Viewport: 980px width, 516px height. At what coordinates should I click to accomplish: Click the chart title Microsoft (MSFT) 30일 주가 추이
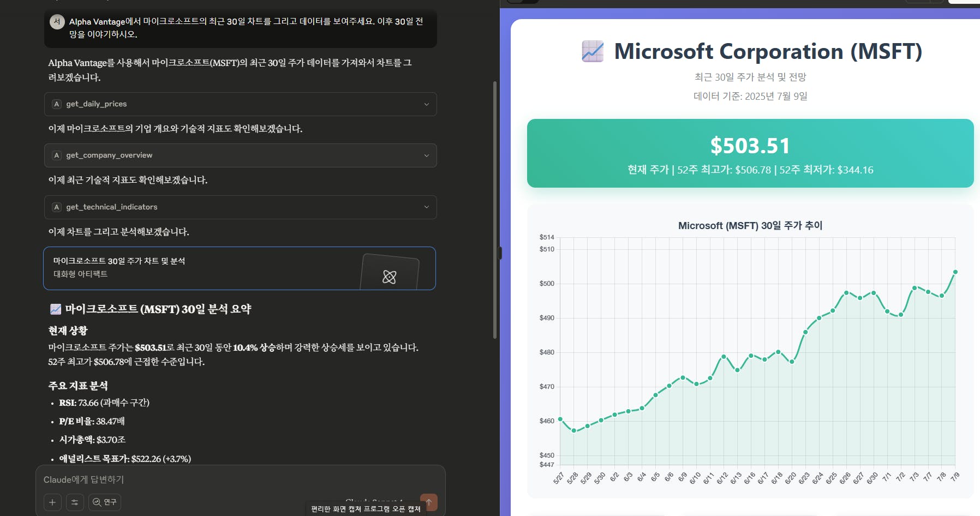click(750, 225)
